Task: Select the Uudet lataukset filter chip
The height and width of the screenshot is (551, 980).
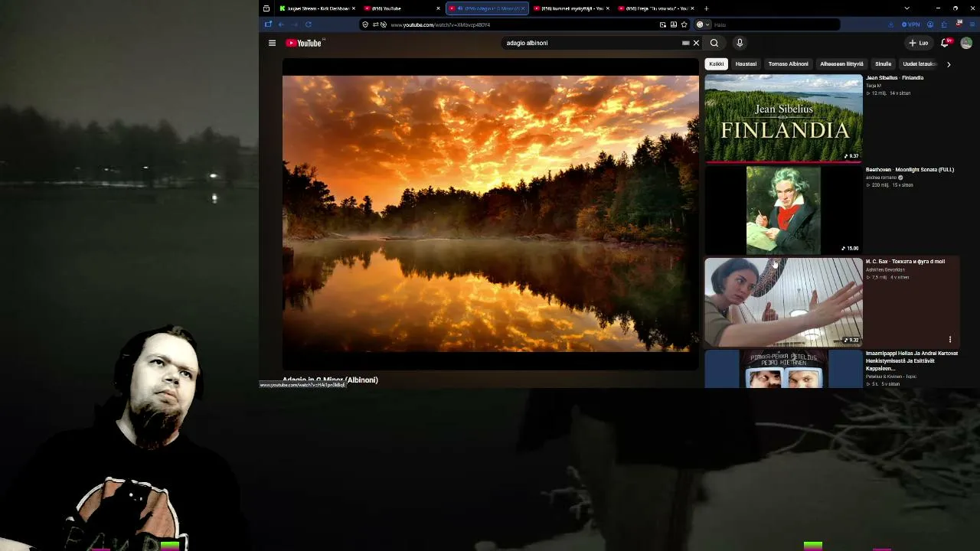Action: [x=919, y=64]
